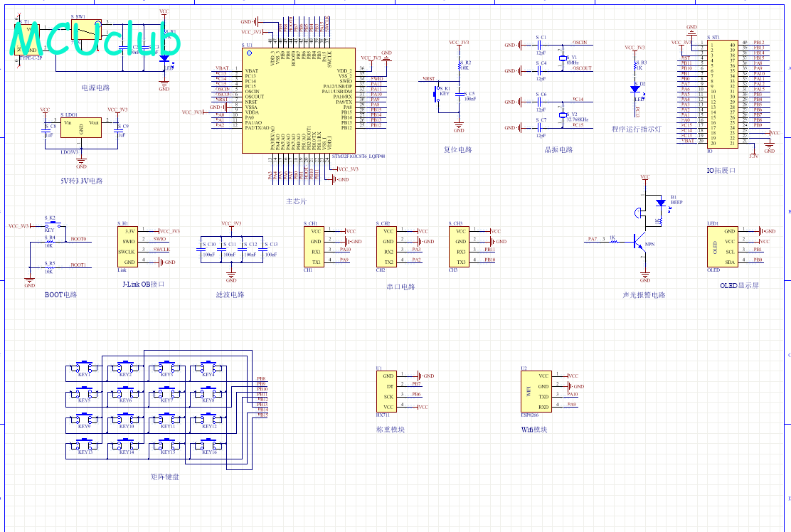Select the "5V转3.3V电路" section label
This screenshot has height=532, width=791.
[82, 181]
